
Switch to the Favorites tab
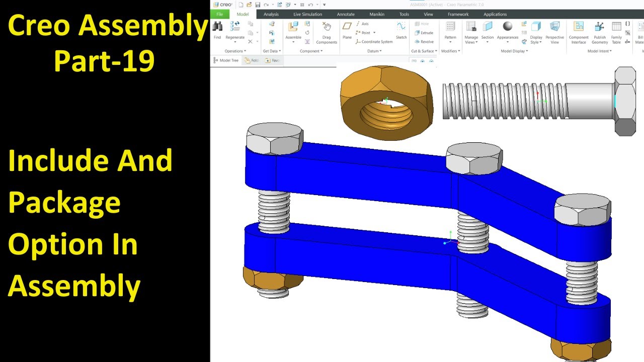point(272,60)
